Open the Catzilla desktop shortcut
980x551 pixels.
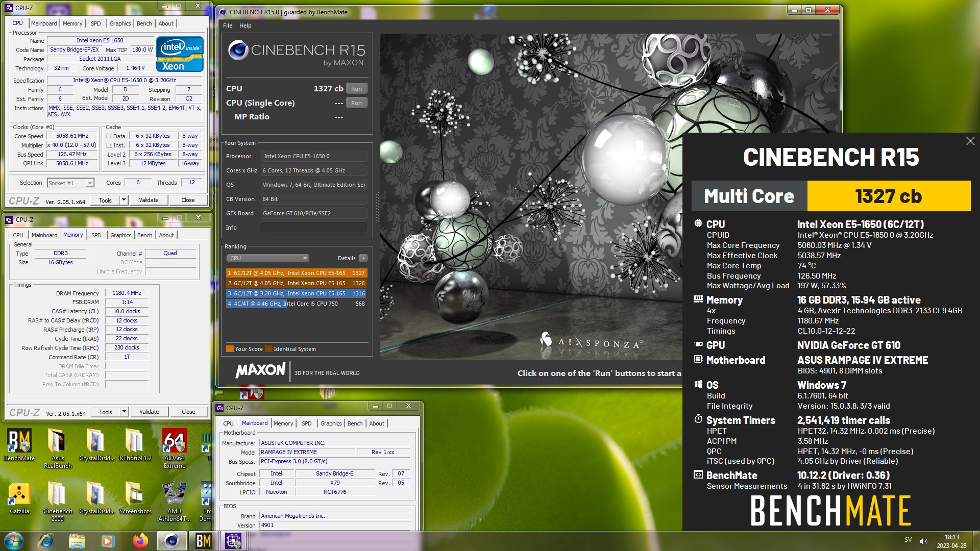point(19,498)
